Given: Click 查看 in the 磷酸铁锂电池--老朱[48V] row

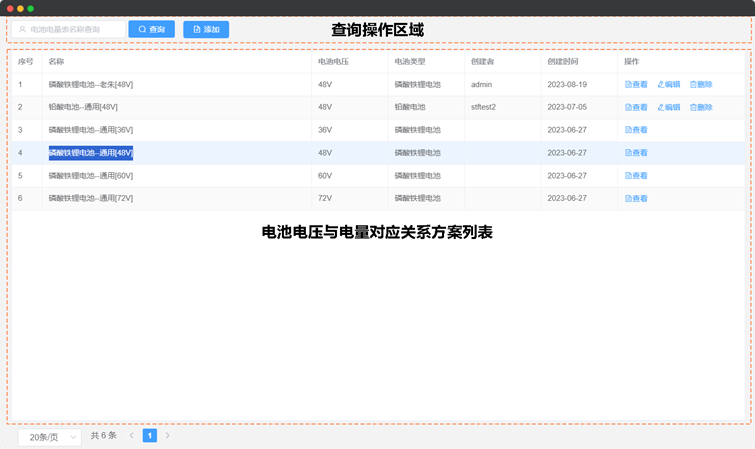Looking at the screenshot, I should 636,85.
